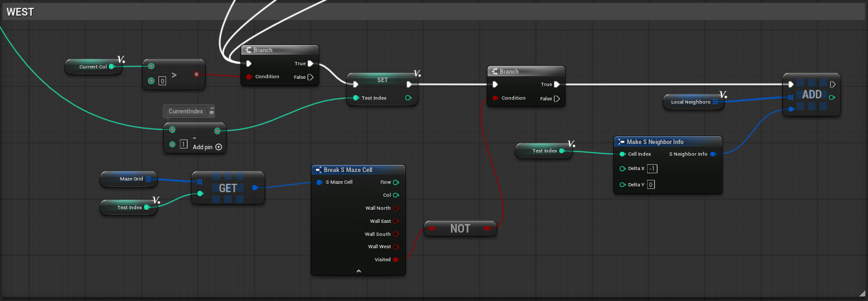Click the True pin on Branch leading to ADD
Image resolution: width=868 pixels, height=301 pixels.
tap(557, 85)
